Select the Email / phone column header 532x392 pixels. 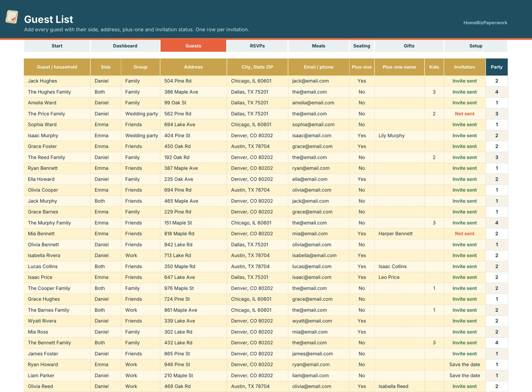318,67
